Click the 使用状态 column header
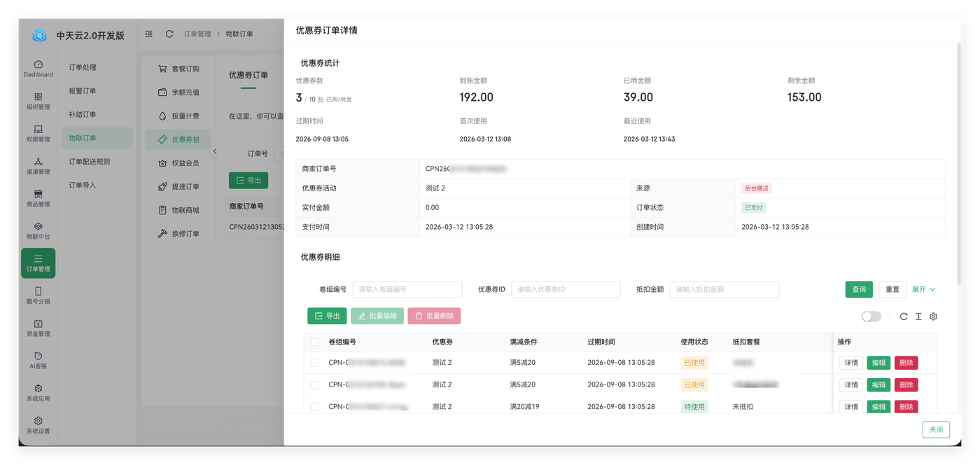 pos(694,342)
